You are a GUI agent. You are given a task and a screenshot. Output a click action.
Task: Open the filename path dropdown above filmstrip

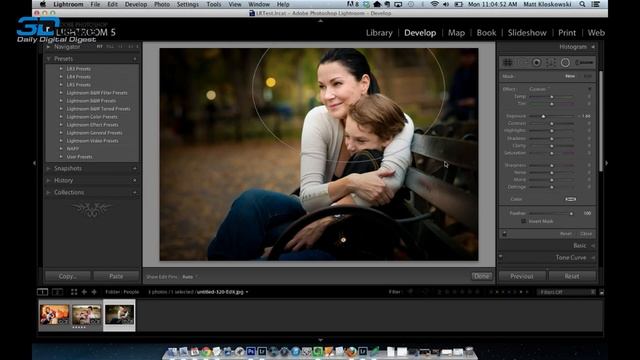247,292
